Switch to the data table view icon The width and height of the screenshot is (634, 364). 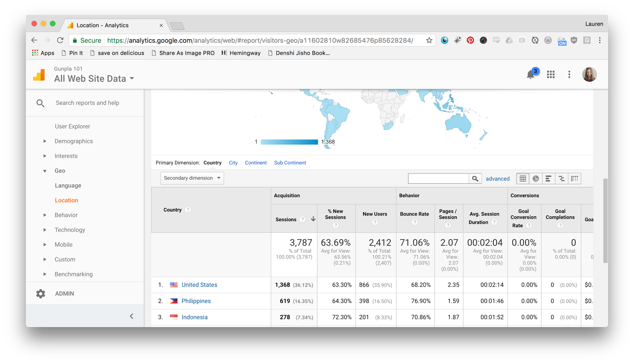pyautogui.click(x=523, y=179)
